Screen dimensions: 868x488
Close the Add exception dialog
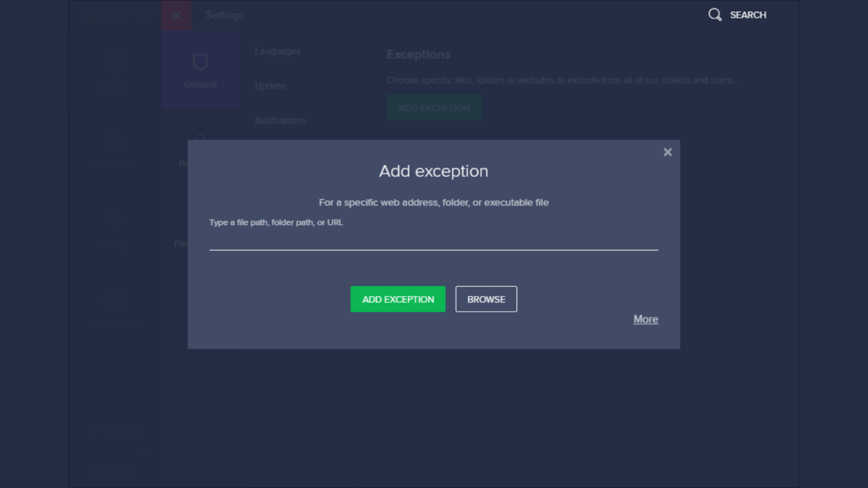tap(667, 152)
